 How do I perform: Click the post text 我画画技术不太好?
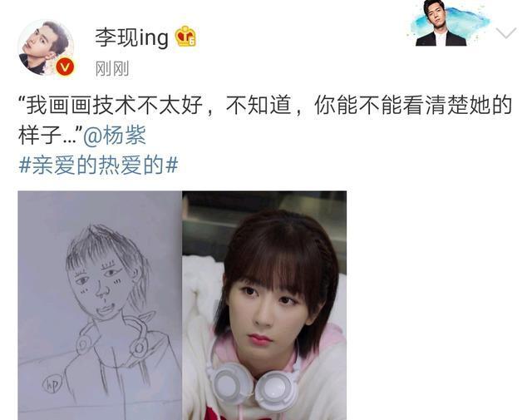click(115, 105)
